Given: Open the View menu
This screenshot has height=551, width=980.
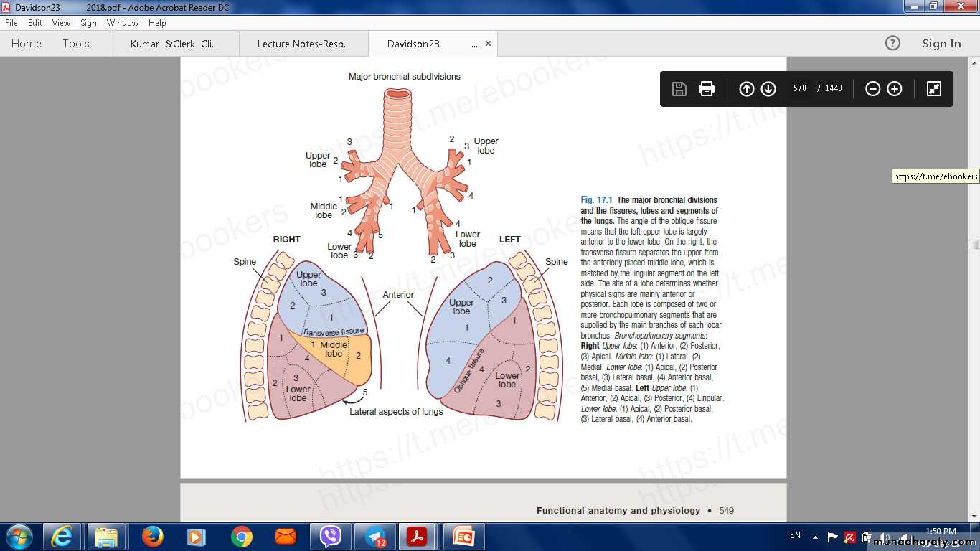Looking at the screenshot, I should (x=61, y=23).
